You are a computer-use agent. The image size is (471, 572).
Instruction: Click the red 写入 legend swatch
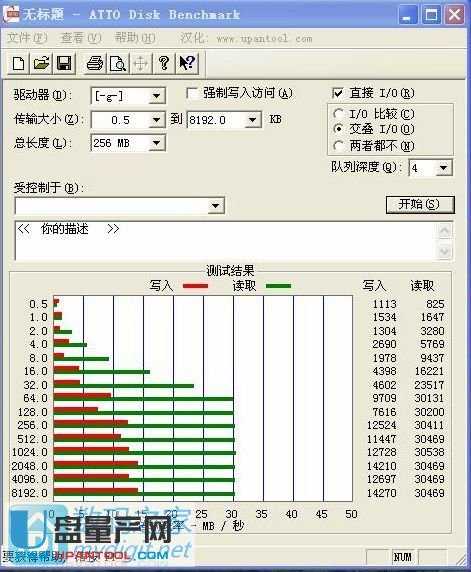[195, 286]
